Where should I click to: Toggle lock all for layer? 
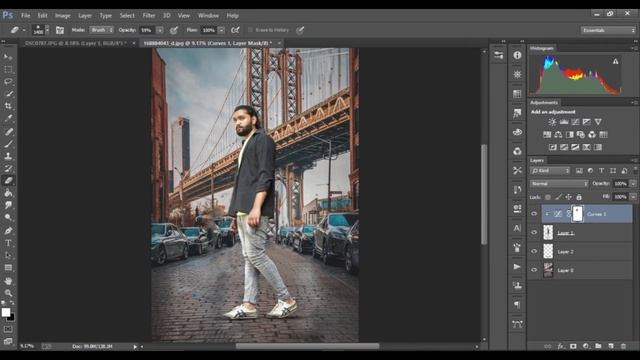click(x=578, y=197)
